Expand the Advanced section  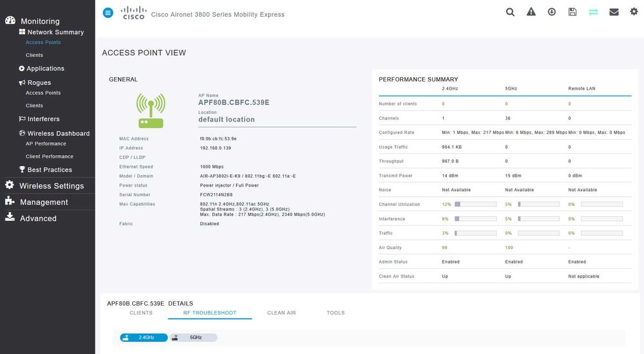click(x=38, y=218)
